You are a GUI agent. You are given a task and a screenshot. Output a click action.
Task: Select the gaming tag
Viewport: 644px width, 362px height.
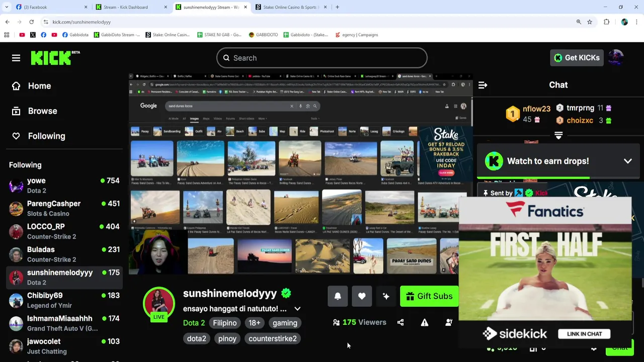coord(285,323)
